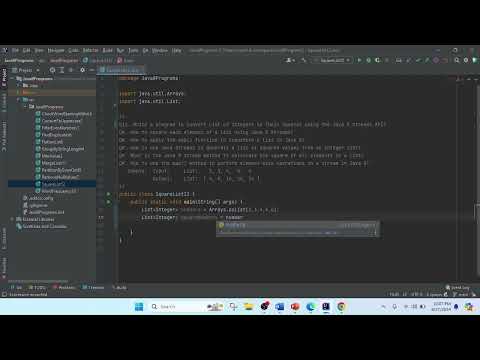Screen dimensions: 480x360
Task: Open the .gitignore file
Action: [36, 205]
